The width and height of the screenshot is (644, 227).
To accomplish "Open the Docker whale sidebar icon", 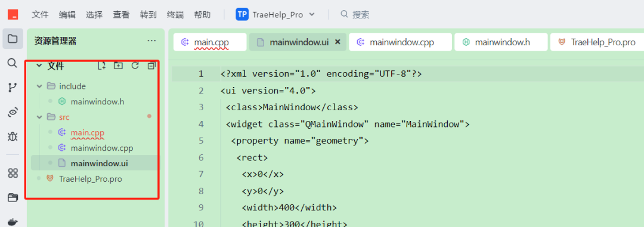I will click(x=13, y=222).
